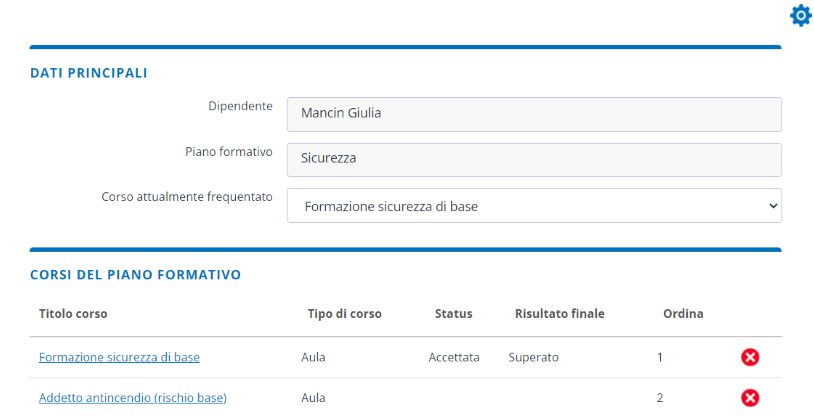The image size is (814, 418).
Task: Click the order number 2 cell
Action: [660, 398]
